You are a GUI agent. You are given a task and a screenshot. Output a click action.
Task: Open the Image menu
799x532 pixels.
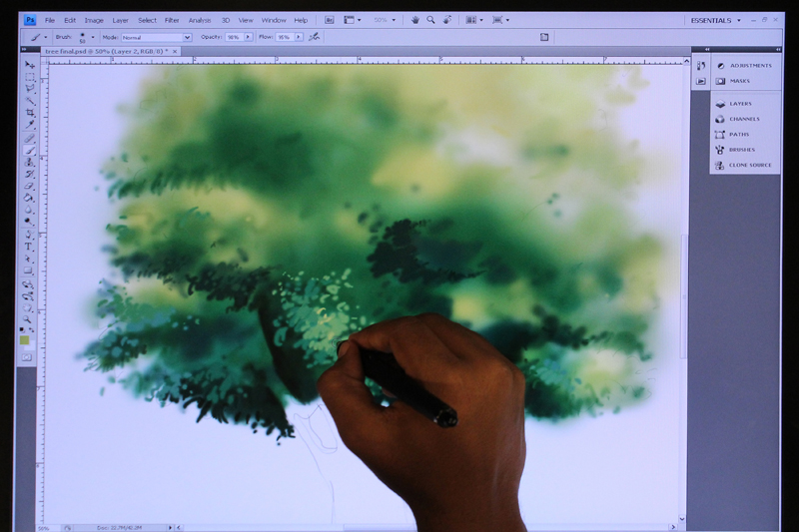point(94,20)
